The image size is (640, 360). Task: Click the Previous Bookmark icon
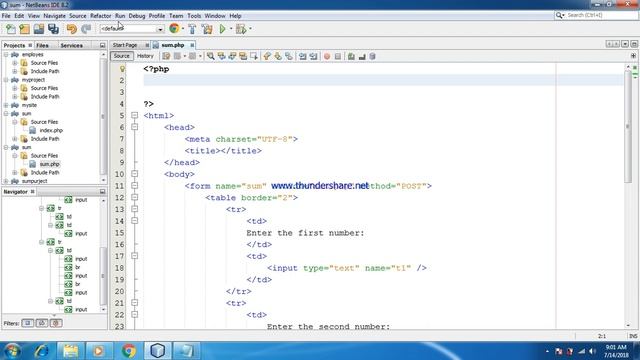tap(267, 56)
